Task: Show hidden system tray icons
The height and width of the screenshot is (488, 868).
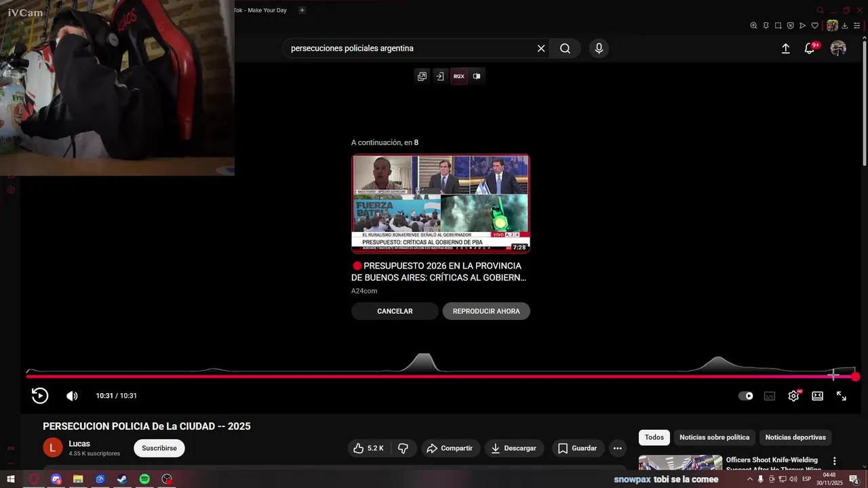Action: [749, 479]
